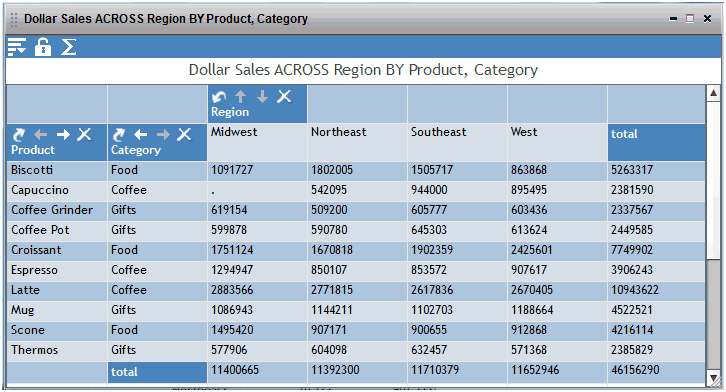Move Region field down with down arrow

[262, 96]
